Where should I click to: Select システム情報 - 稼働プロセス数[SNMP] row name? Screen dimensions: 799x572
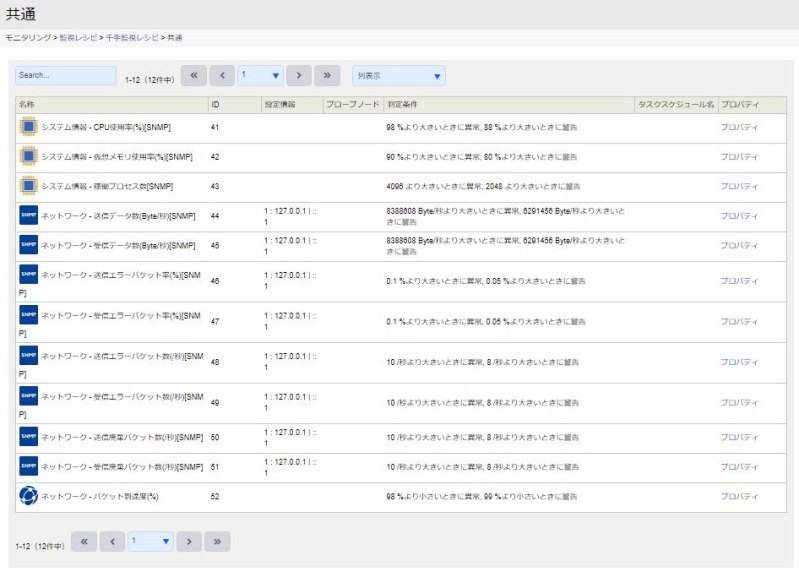click(x=107, y=186)
